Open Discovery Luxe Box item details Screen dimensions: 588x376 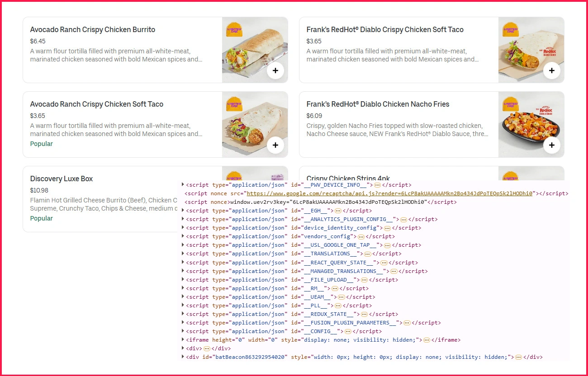click(x=61, y=179)
